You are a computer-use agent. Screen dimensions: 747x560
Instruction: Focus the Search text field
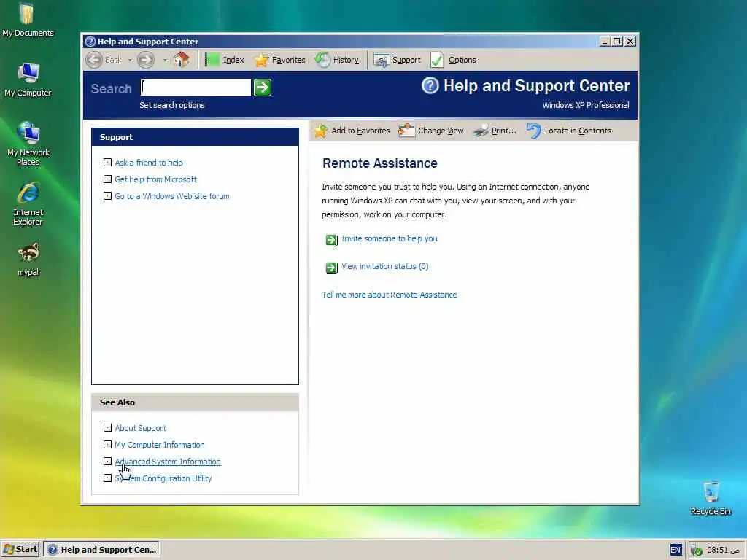[196, 87]
